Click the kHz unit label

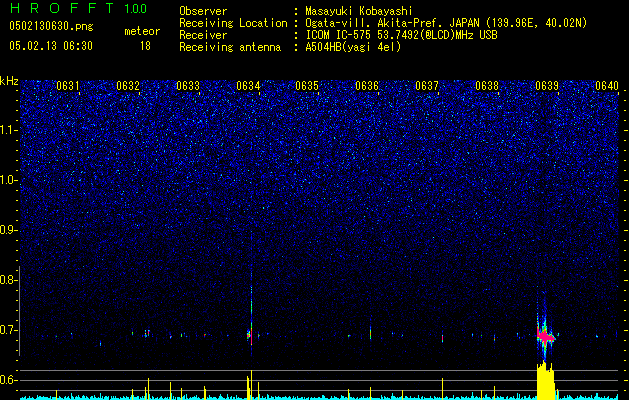(9, 81)
